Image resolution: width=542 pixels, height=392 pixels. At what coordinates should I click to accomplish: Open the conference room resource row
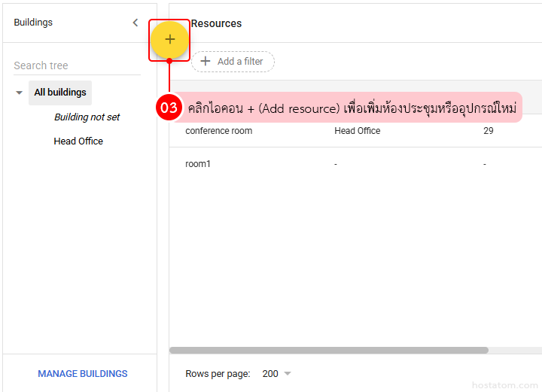point(355,131)
